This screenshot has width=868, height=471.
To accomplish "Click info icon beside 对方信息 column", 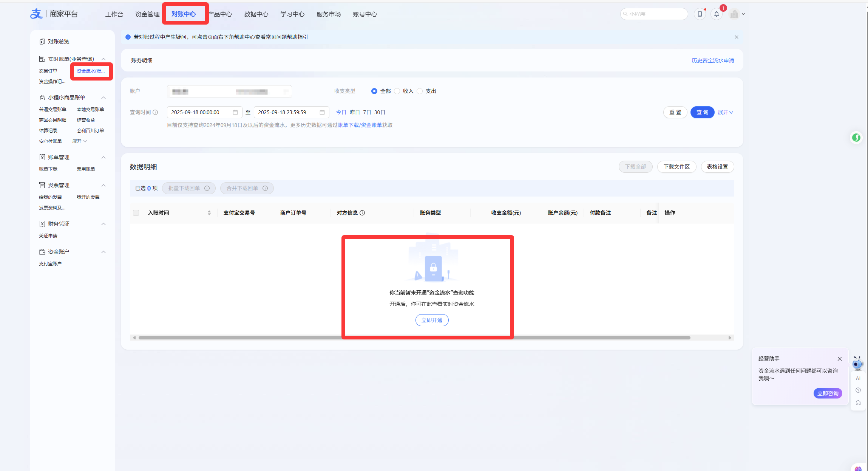I will click(362, 213).
